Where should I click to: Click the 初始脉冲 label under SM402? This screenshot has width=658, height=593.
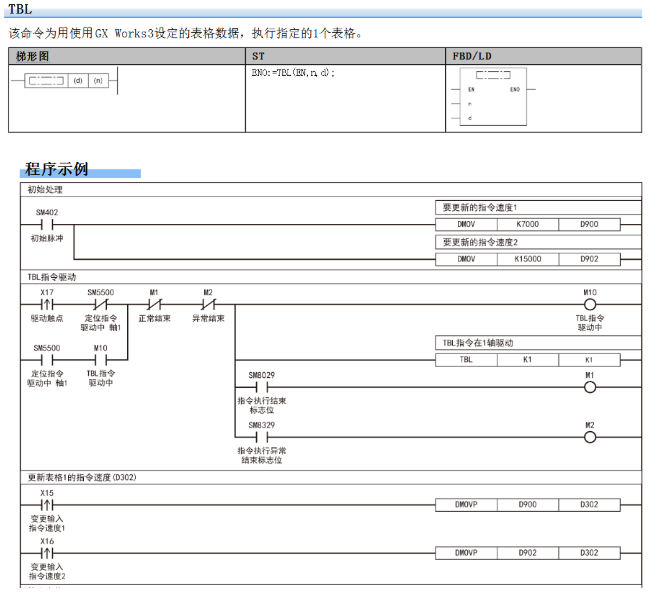[47, 238]
